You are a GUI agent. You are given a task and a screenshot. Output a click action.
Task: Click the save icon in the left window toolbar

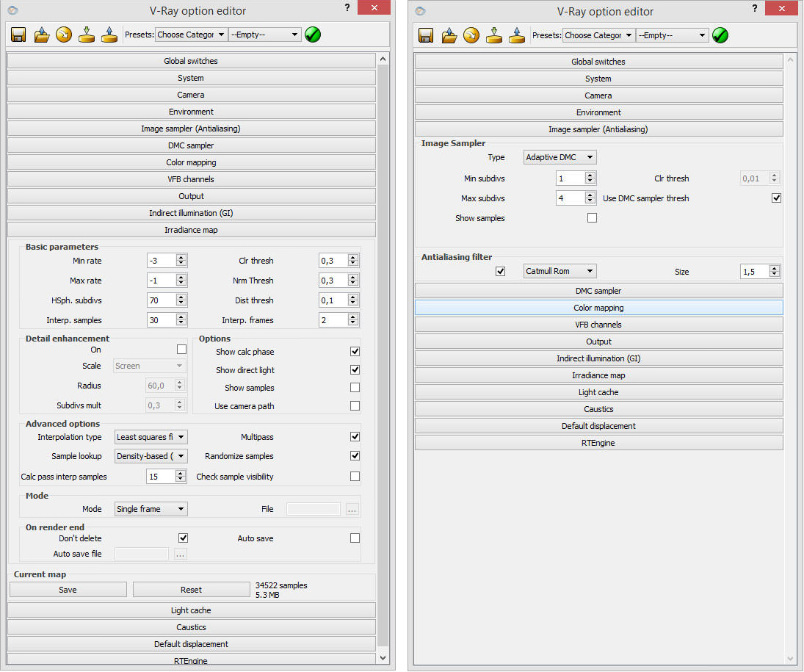19,35
